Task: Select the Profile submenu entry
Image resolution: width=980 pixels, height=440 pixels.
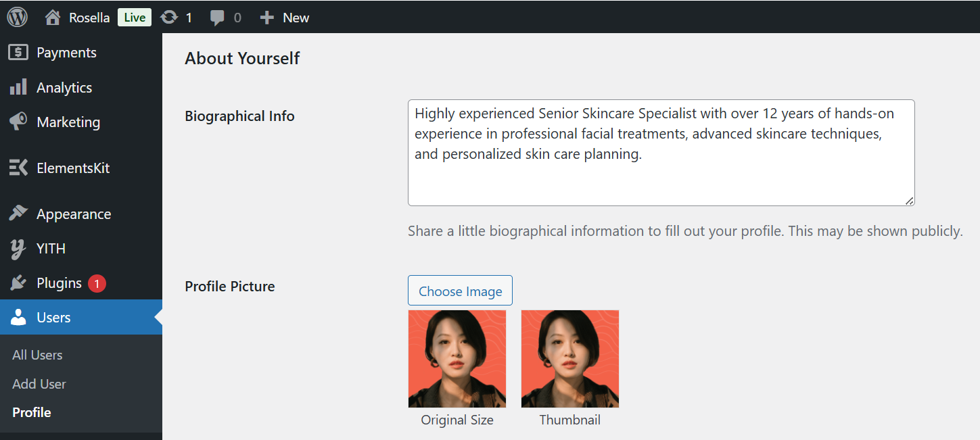Action: 32,412
